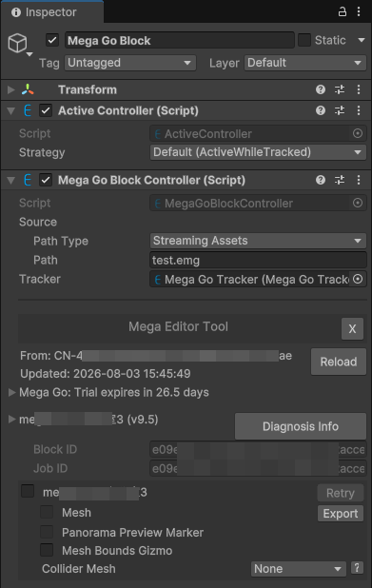
Task: Click the Active Controller script icon
Action: click(28, 110)
